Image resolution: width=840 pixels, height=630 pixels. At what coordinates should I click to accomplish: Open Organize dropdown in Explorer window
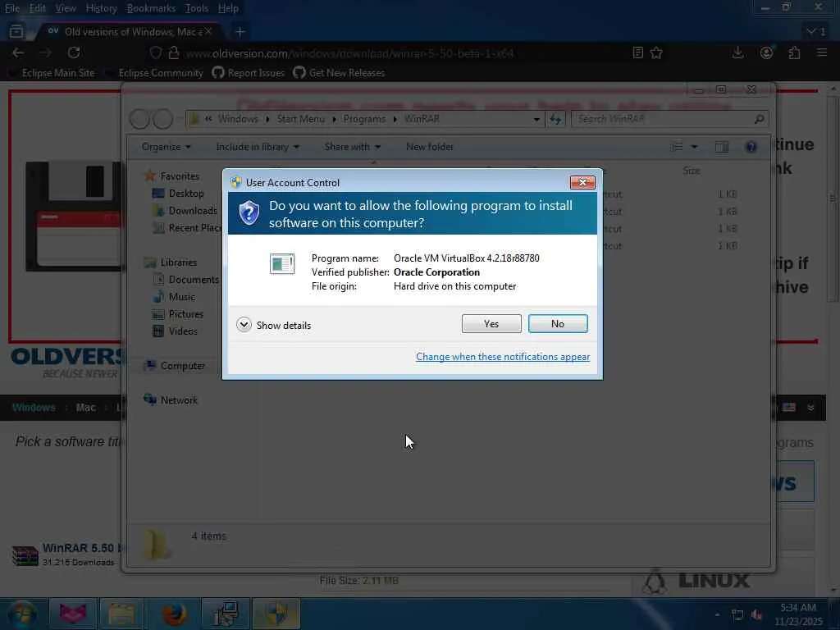click(166, 147)
